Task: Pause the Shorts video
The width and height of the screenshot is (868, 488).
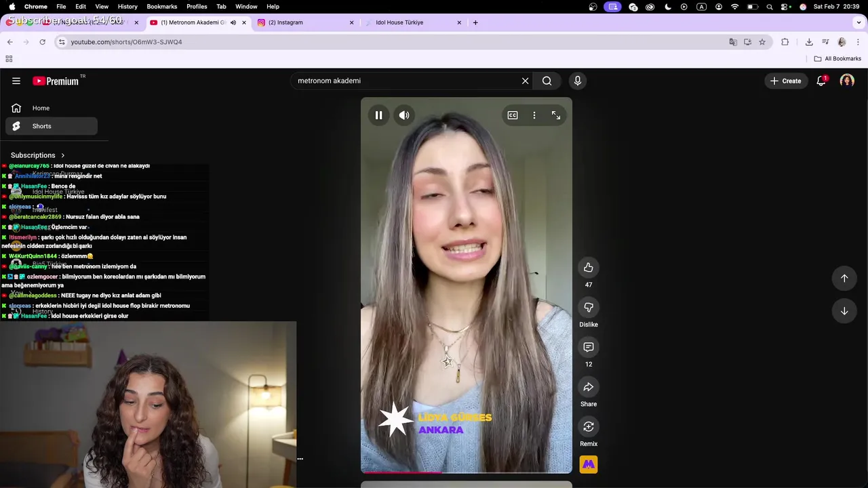Action: coord(378,115)
